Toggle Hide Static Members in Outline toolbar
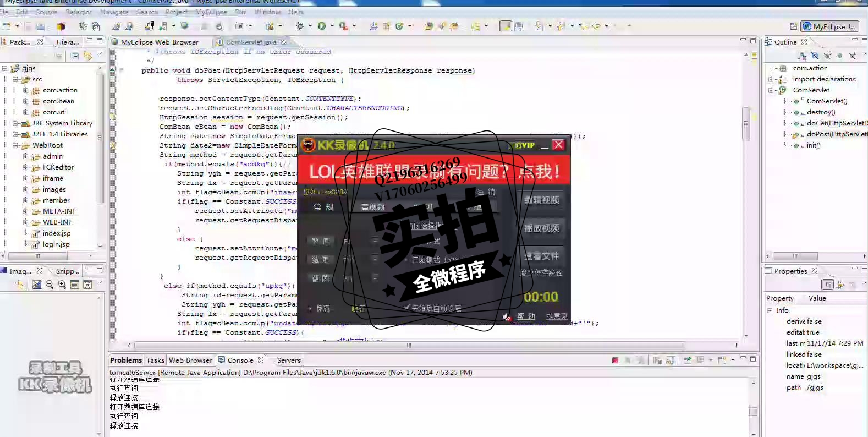 pos(827,56)
